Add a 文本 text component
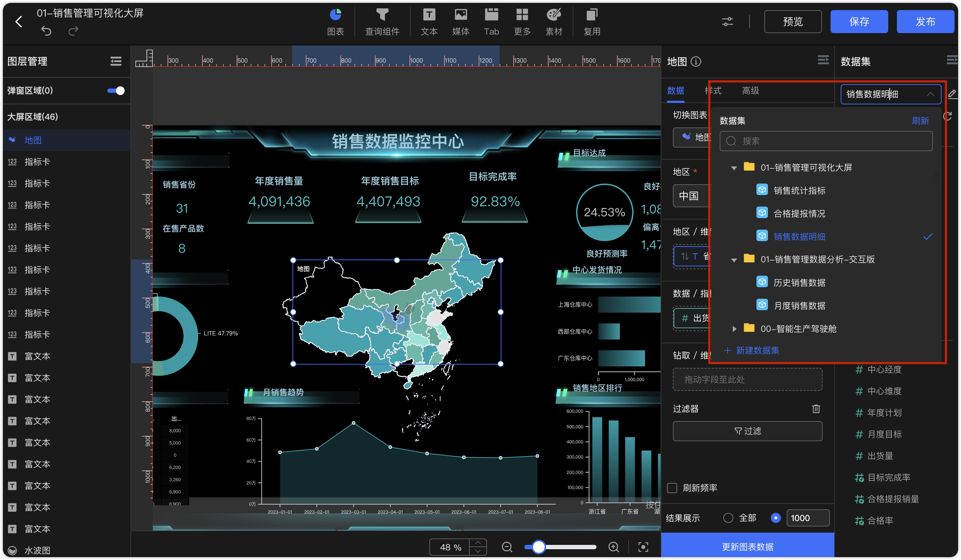 click(x=429, y=22)
